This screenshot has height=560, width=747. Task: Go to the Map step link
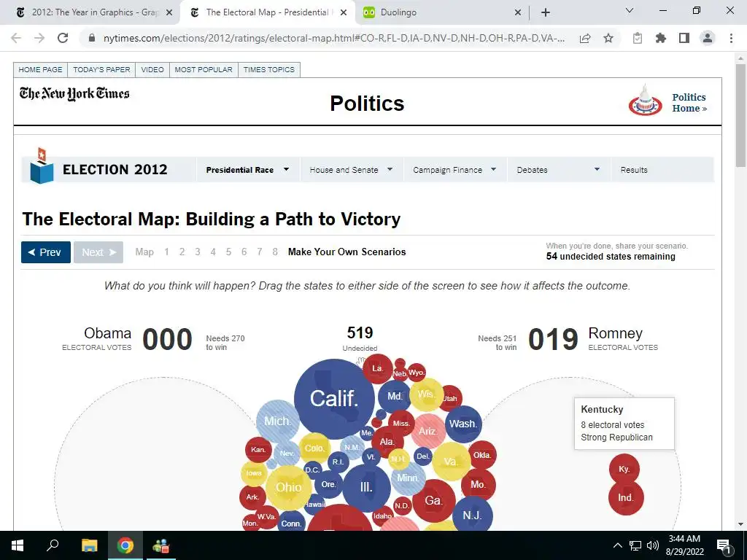[x=144, y=252]
